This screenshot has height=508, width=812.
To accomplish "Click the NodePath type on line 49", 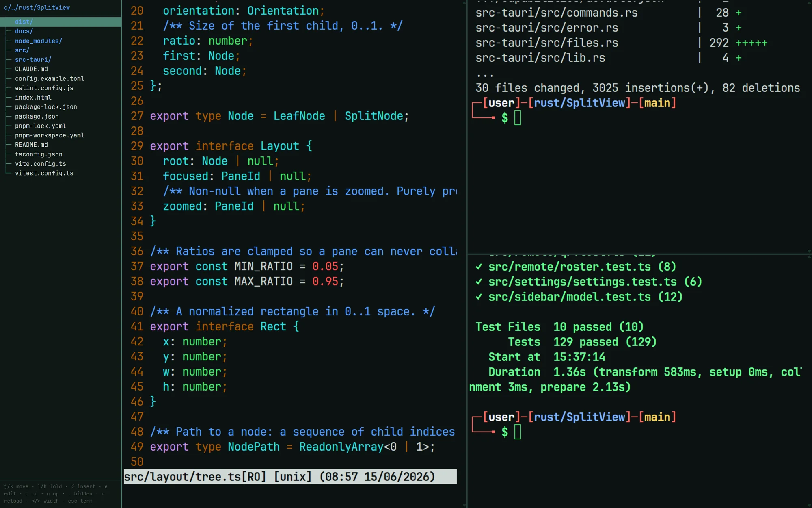I will [253, 447].
